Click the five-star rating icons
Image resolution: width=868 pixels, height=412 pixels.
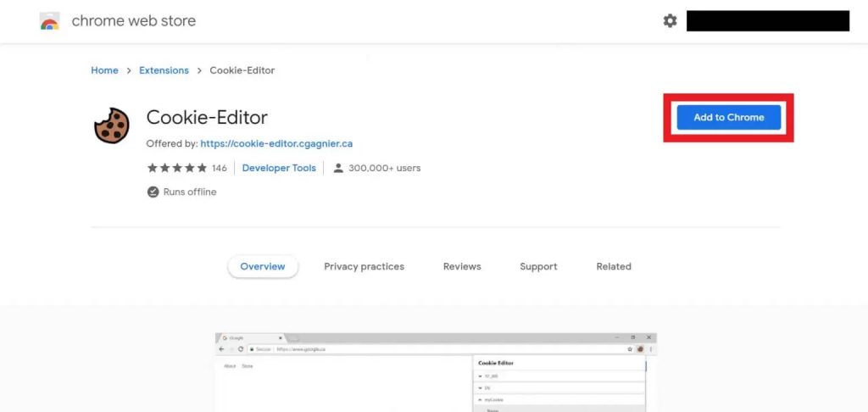177,168
